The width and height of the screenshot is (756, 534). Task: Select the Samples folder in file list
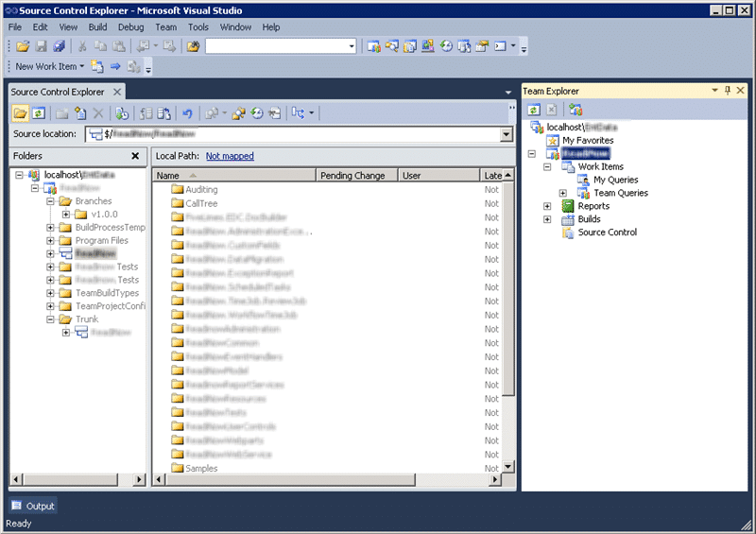pyautogui.click(x=201, y=469)
